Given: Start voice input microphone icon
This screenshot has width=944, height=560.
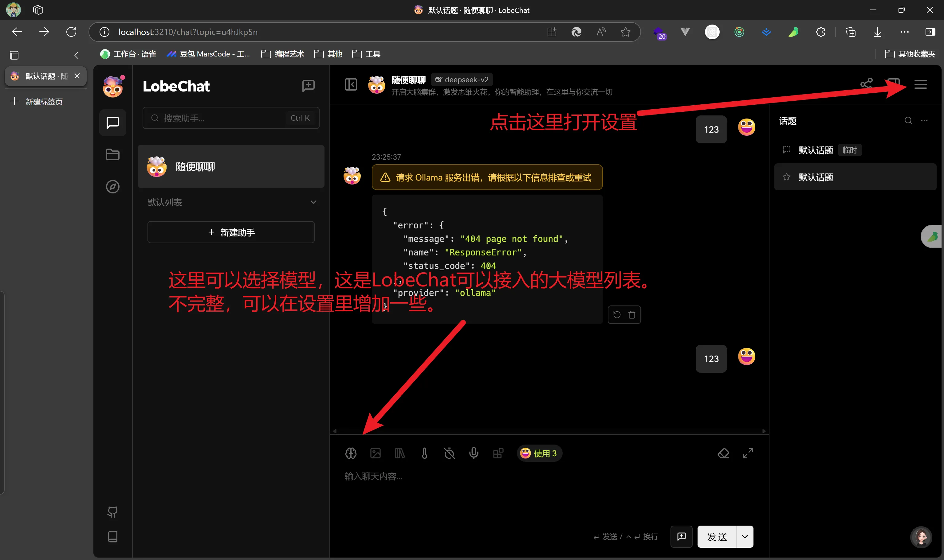Looking at the screenshot, I should 474,453.
